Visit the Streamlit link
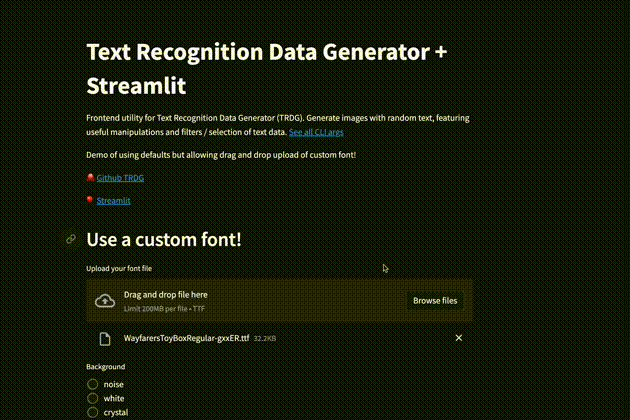The image size is (630, 420). coord(113,201)
